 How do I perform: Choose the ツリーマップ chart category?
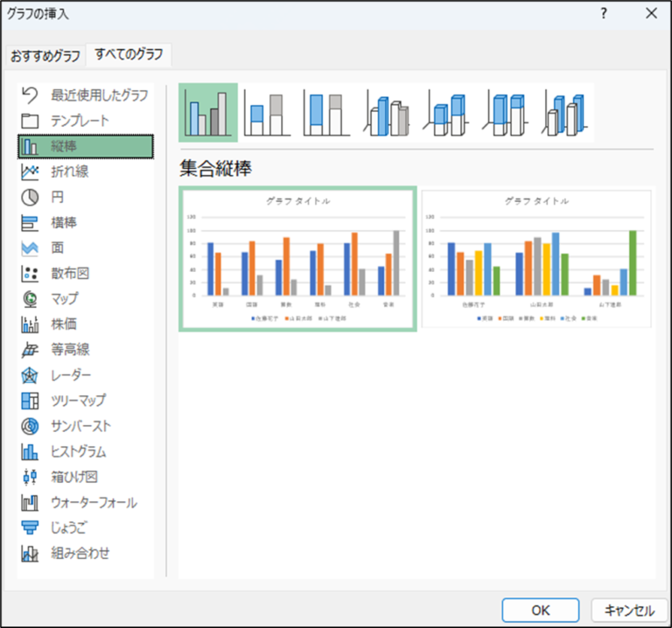coord(86,401)
